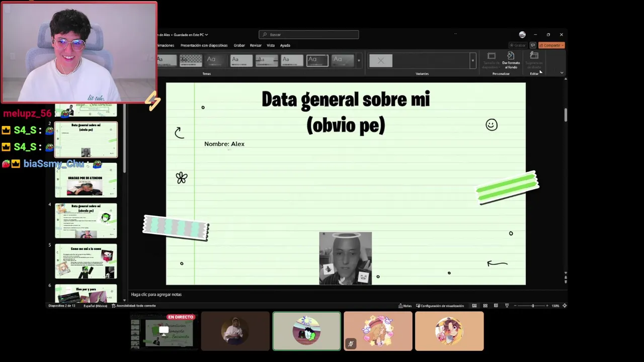The height and width of the screenshot is (362, 644).
Task: Select slide 2 thumbnail in panel
Action: coord(86,140)
